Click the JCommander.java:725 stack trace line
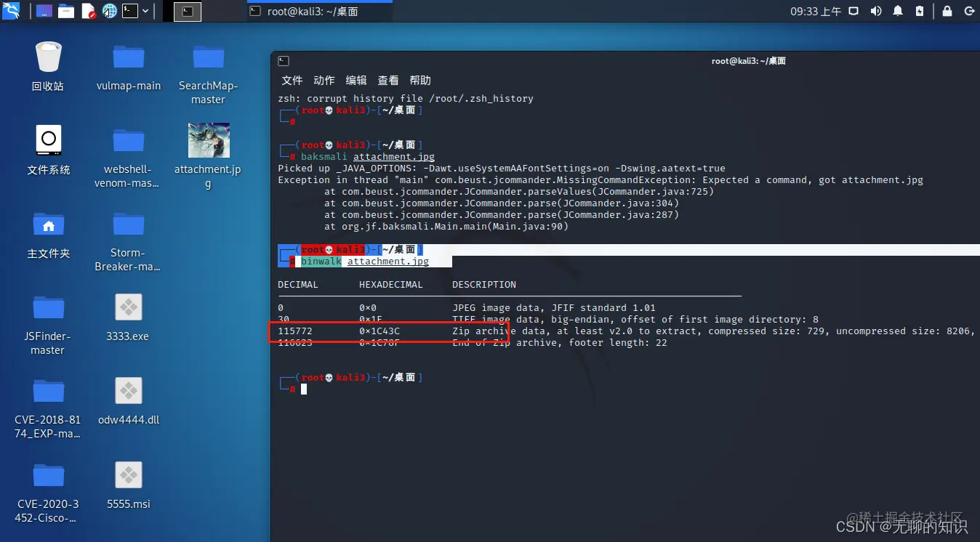980x542 pixels. point(519,191)
